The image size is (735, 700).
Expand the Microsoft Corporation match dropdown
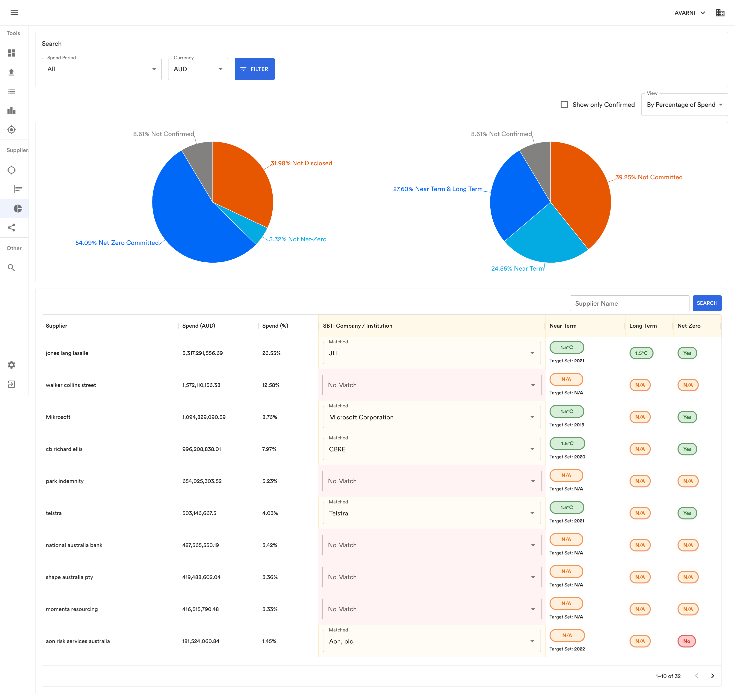[431, 417]
